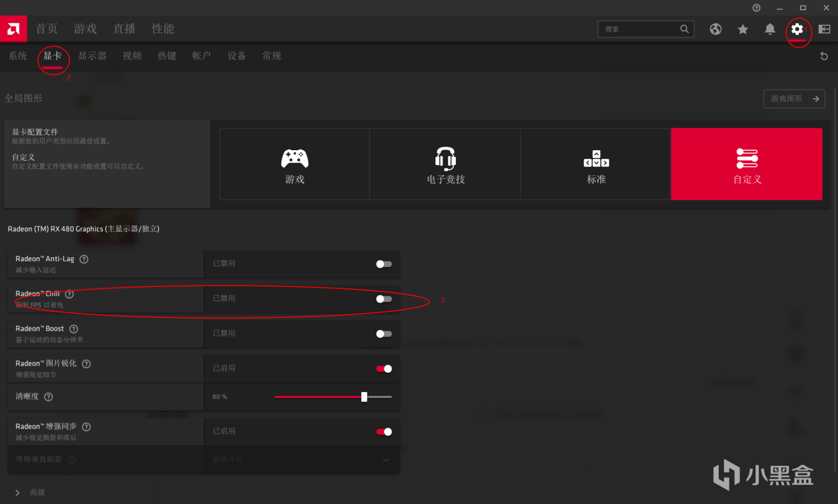Switch to the 显示器 settings tab
Screen dimensions: 838x504
[x=92, y=55]
